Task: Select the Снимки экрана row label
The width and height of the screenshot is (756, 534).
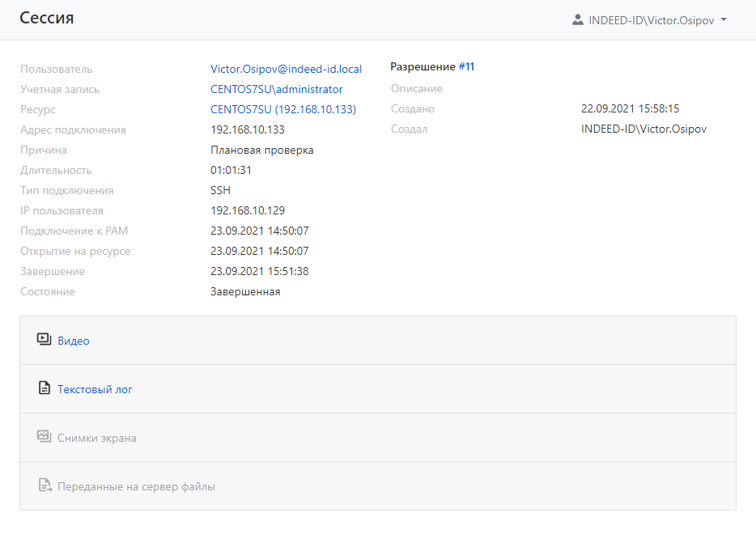Action: [96, 438]
